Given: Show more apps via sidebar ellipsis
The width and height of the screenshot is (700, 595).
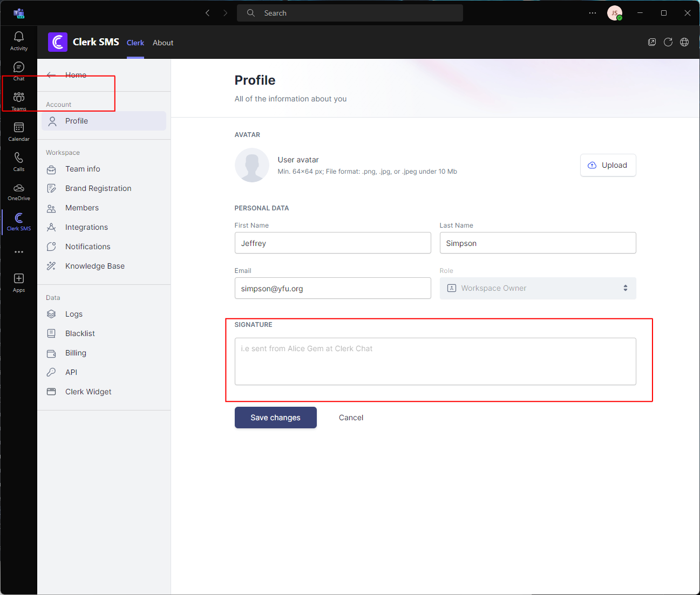Looking at the screenshot, I should [19, 252].
